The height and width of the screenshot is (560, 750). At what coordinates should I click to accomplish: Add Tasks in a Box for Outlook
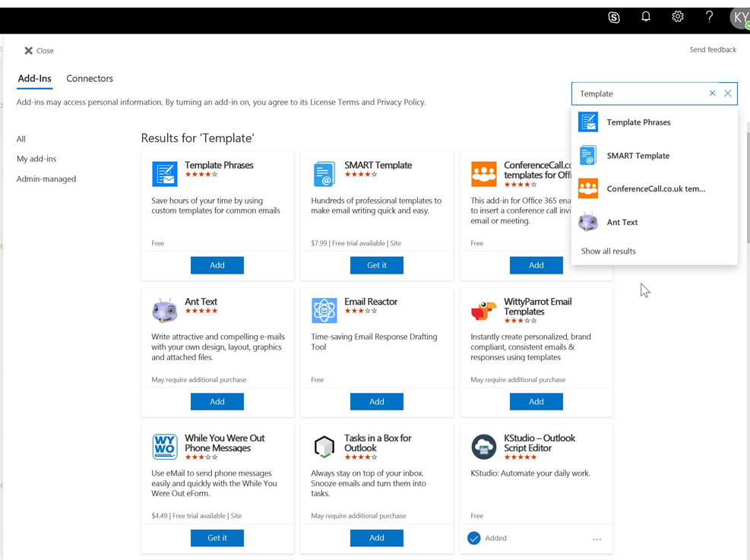point(376,538)
